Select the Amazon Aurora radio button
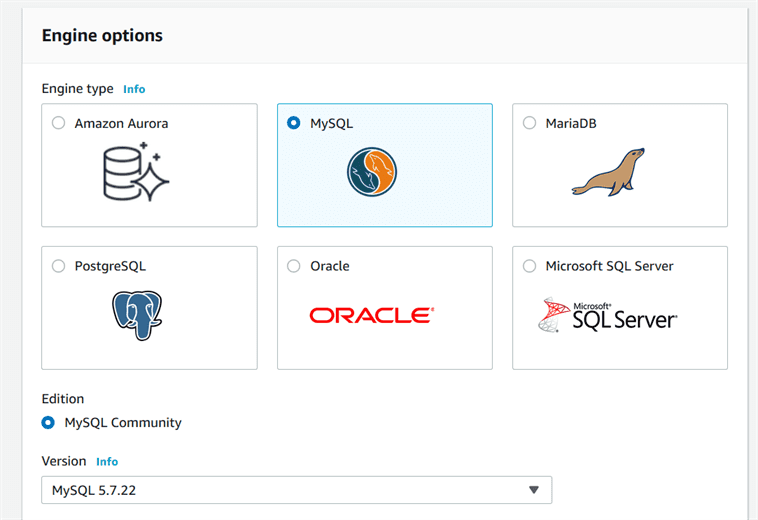758x520 pixels. pos(58,123)
